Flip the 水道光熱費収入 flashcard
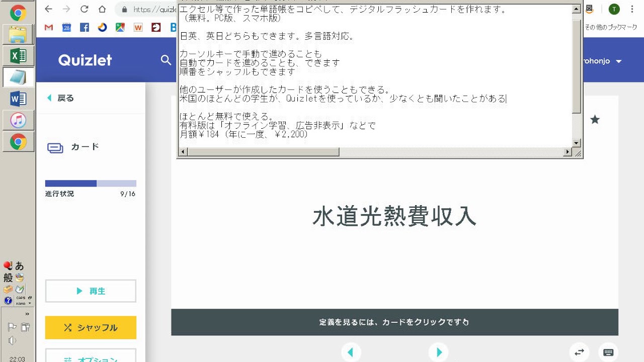This screenshot has height=362, width=644. (394, 217)
